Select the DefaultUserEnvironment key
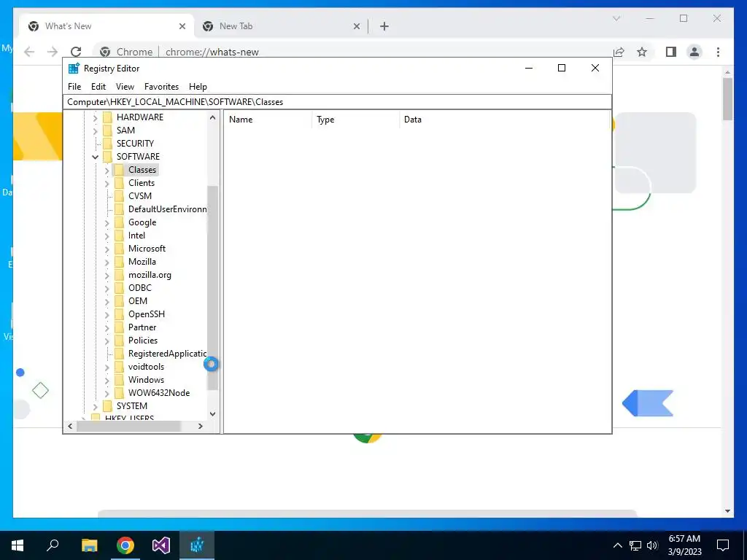The image size is (747, 560). (167, 209)
